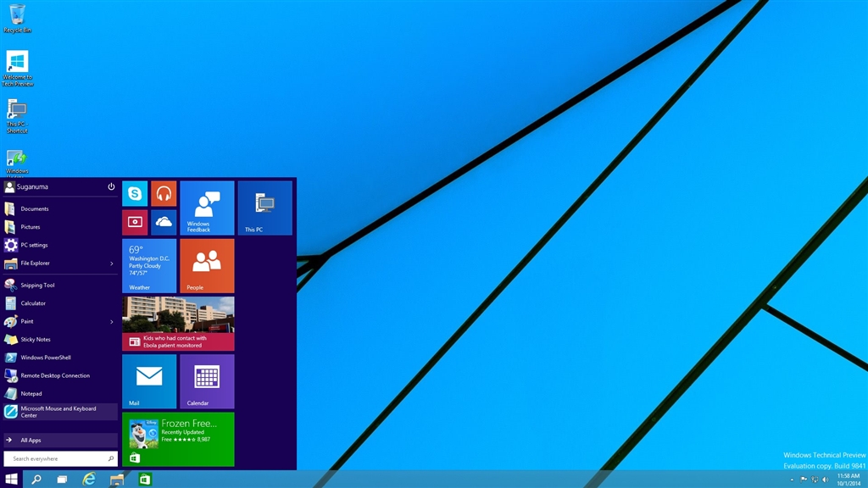Click the Start button on the taskbar
Image resolution: width=868 pixels, height=488 pixels.
tap(12, 480)
